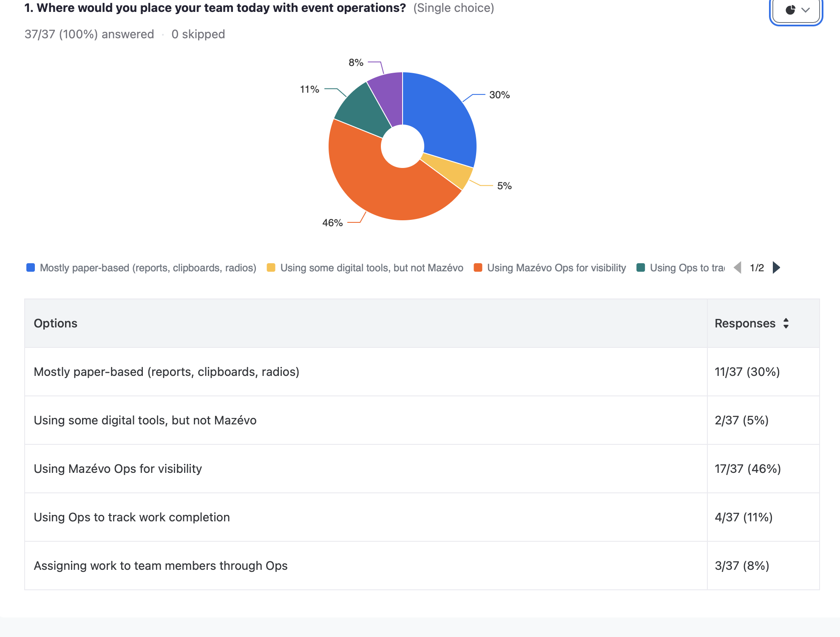Image resolution: width=840 pixels, height=637 pixels.
Task: Open the chart type dropdown chevron
Action: (806, 10)
